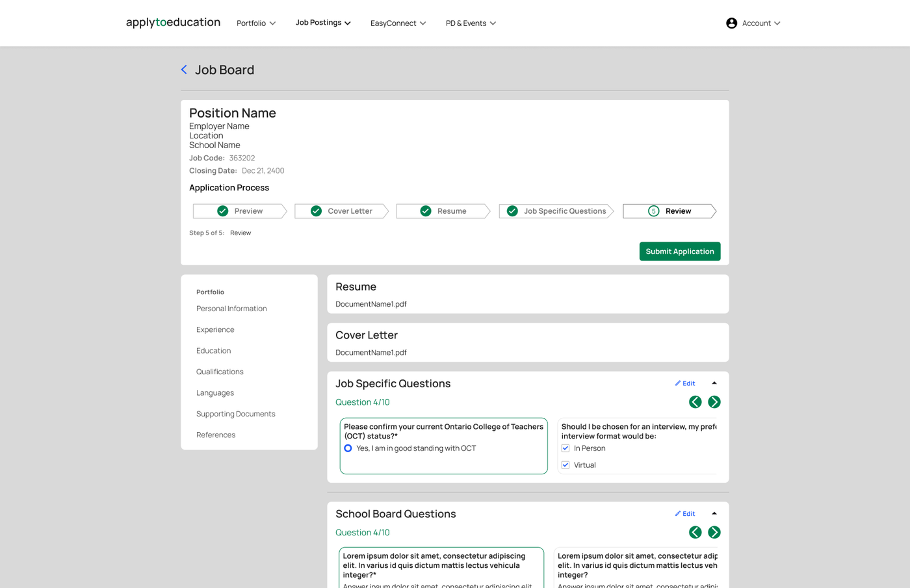Go to previous Job Specific question
The height and width of the screenshot is (588, 910).
695,402
